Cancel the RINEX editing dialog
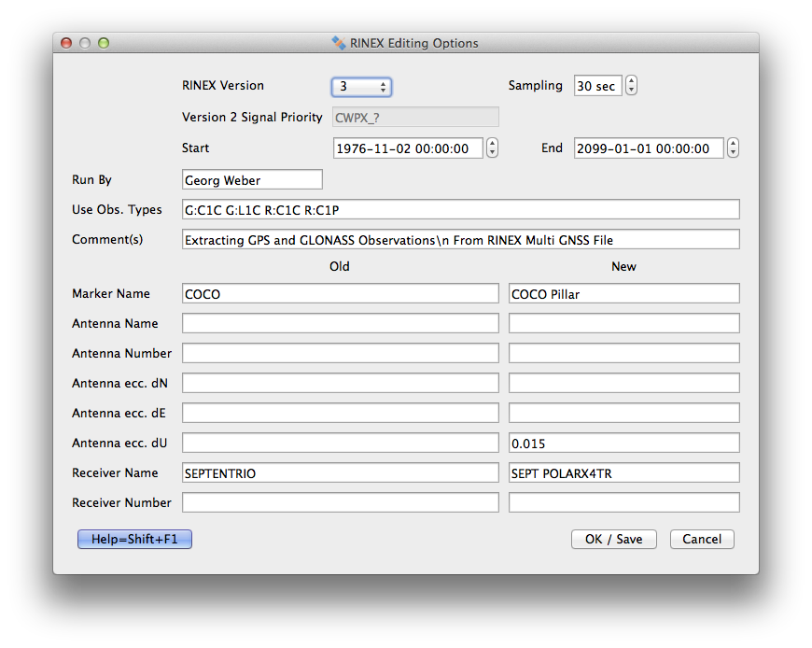This screenshot has height=648, width=812. (701, 540)
